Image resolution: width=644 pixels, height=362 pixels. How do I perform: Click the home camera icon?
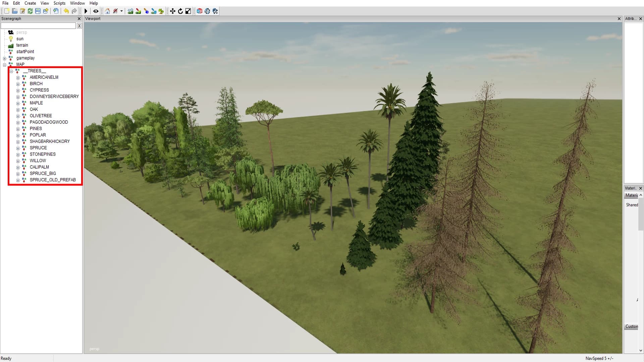click(x=107, y=11)
